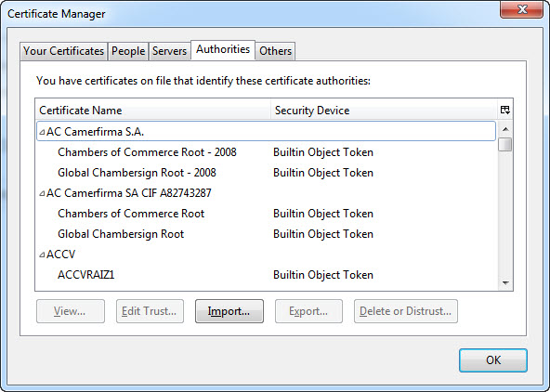Viewport: 550px width, 392px height.
Task: Select the ACCVRAIZ1 certificate
Action: pyautogui.click(x=85, y=275)
